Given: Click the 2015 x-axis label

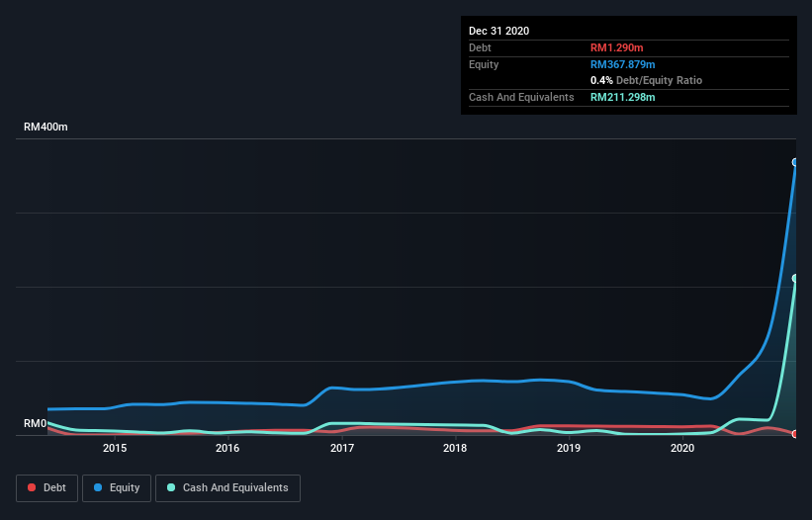Looking at the screenshot, I should point(115,448).
